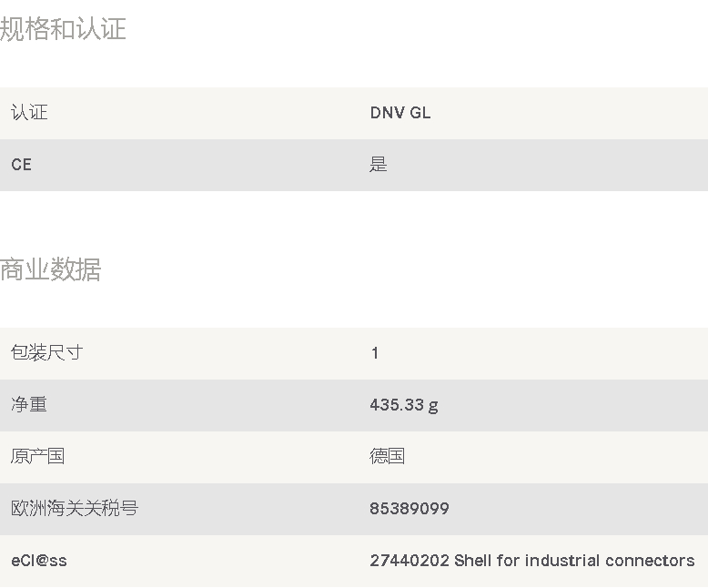The height and width of the screenshot is (588, 708).
Task: Click the 商业数据 section heading
Action: 51,269
